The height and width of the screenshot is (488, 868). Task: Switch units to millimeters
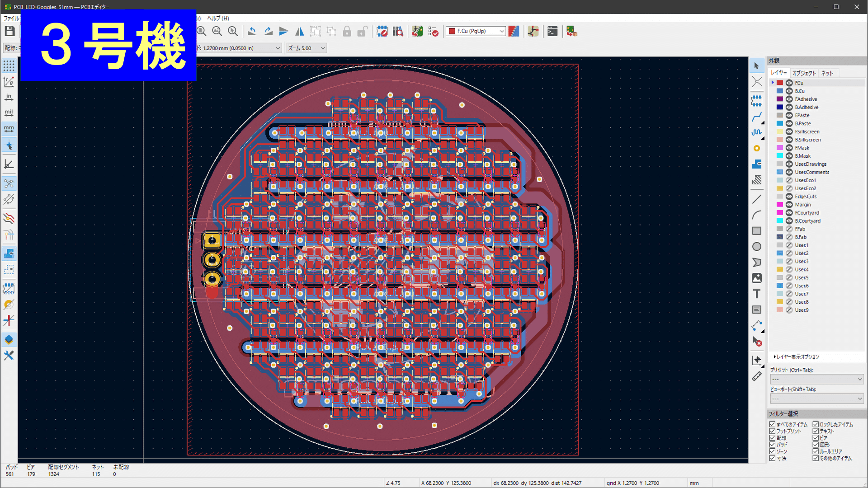(x=9, y=129)
